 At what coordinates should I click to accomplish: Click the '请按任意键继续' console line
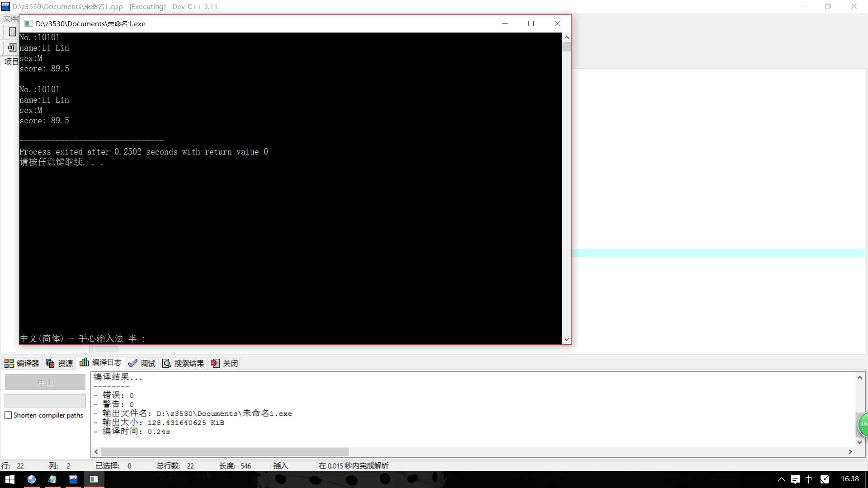[x=61, y=162]
